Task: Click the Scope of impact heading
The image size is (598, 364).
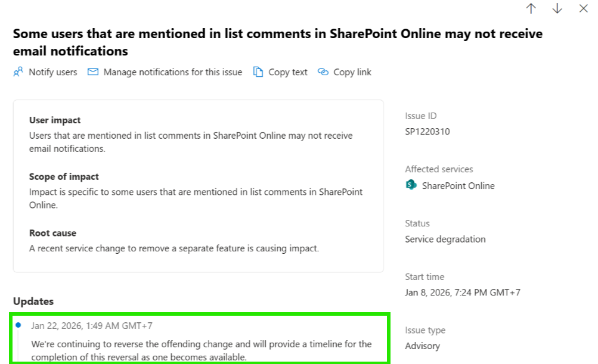Action: click(64, 176)
